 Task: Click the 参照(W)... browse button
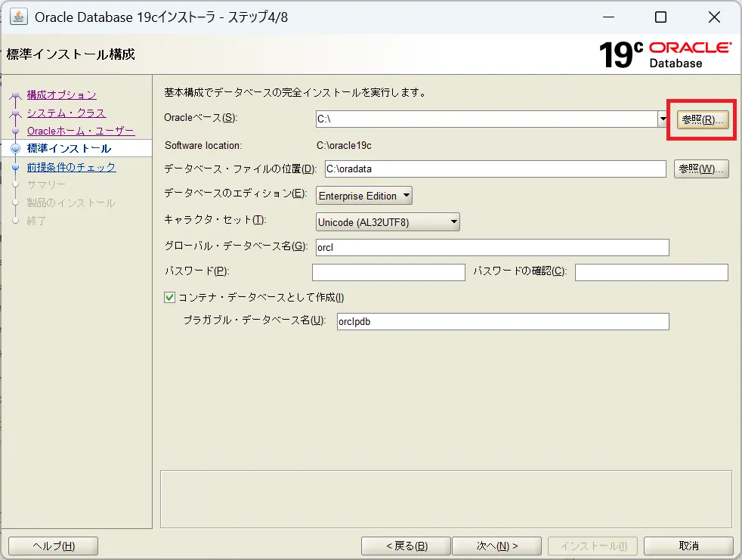pos(701,169)
